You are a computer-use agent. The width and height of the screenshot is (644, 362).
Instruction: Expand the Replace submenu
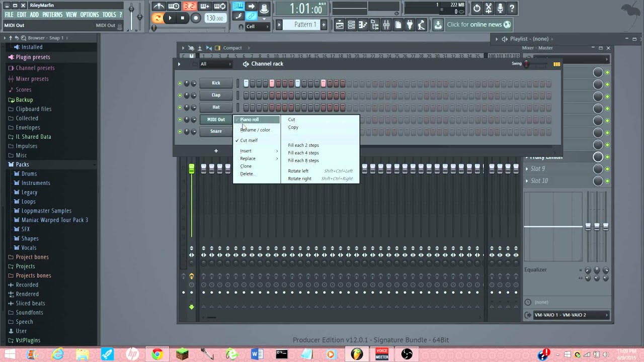(257, 158)
